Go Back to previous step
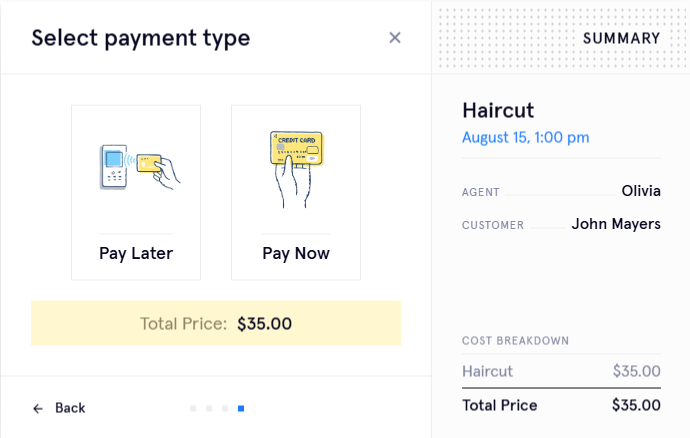The width and height of the screenshot is (690, 438). (69, 408)
